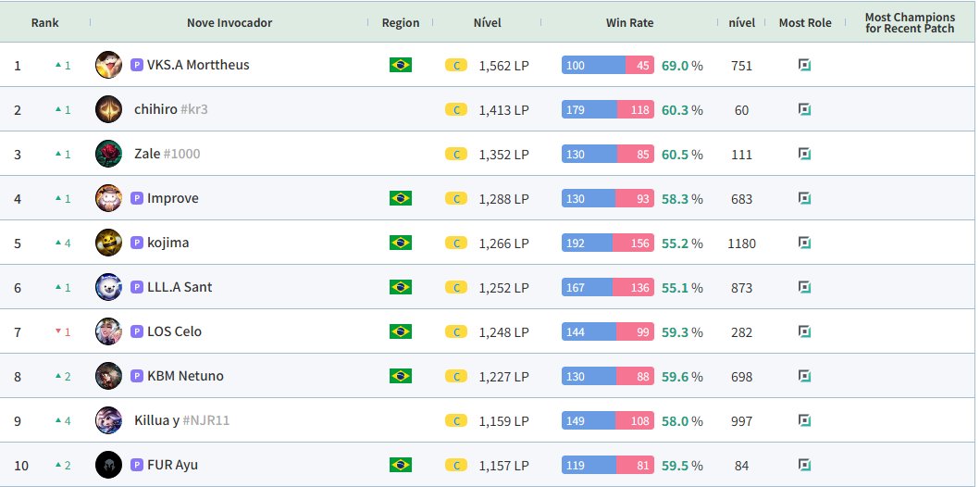The image size is (980, 487).
Task: Click win-loss bar showing 192 and 156
Action: (608, 243)
